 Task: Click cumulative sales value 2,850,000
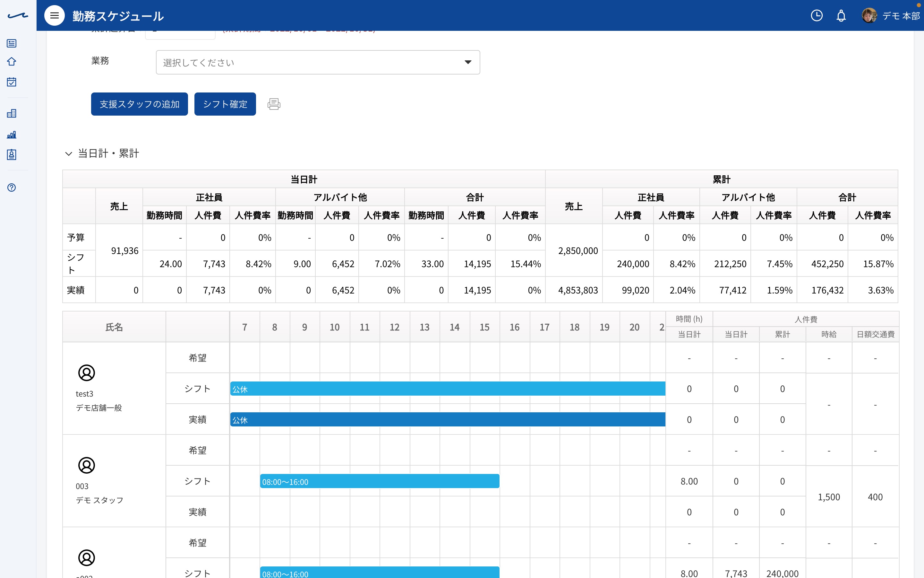pos(578,251)
